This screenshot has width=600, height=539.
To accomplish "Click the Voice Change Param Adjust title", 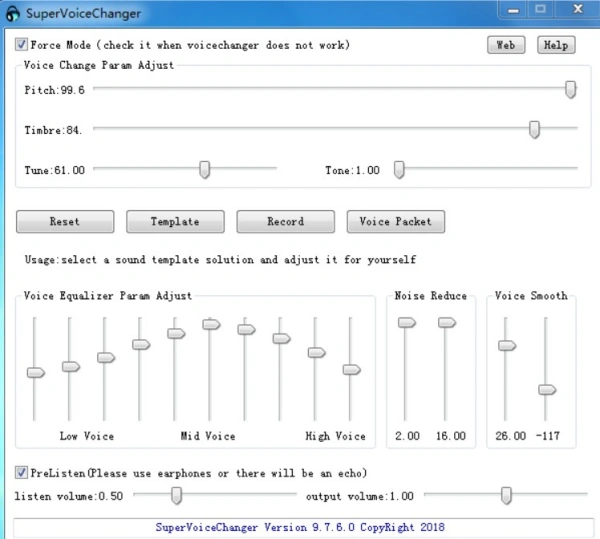I will pyautogui.click(x=99, y=65).
